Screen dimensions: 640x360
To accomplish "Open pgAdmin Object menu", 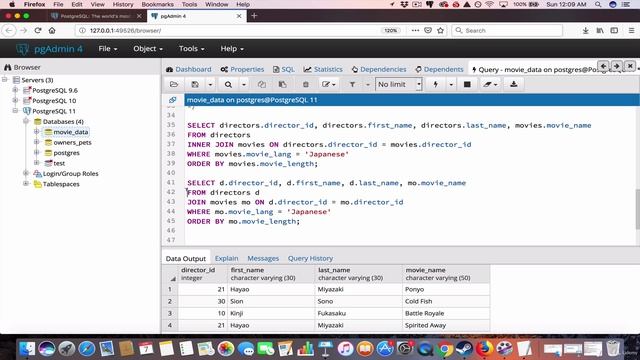I will (x=148, y=49).
